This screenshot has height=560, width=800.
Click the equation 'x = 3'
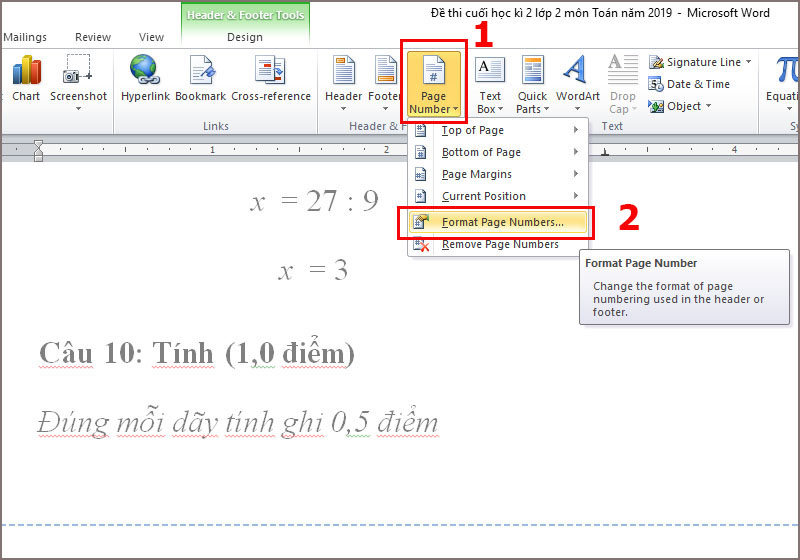313,270
